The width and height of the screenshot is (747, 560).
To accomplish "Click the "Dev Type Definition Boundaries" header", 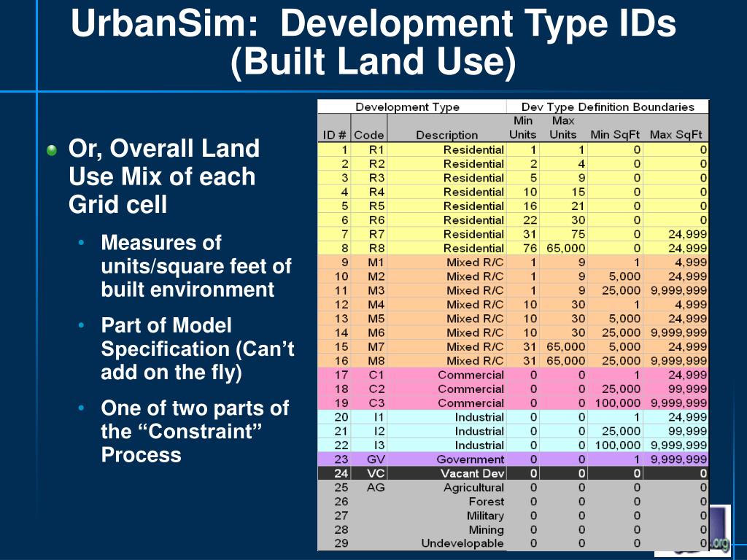I will click(608, 106).
